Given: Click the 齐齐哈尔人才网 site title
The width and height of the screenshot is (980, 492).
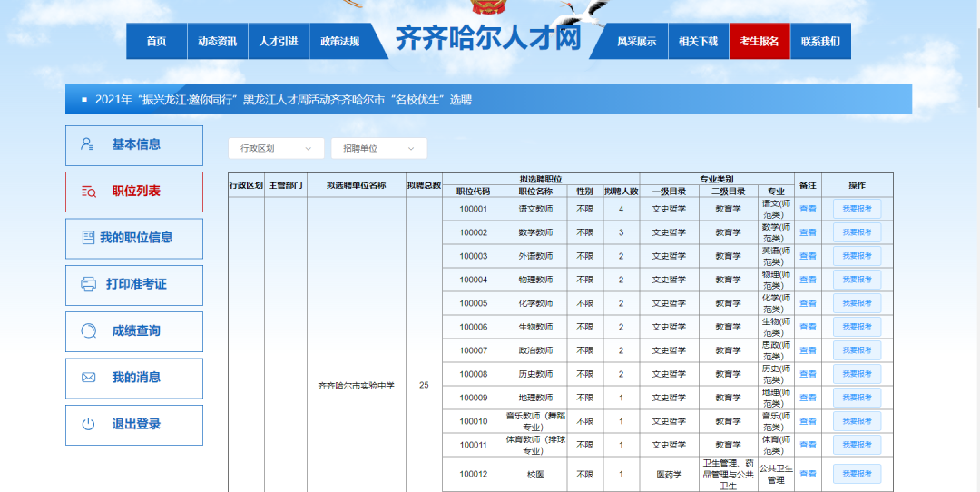Looking at the screenshot, I should point(487,39).
